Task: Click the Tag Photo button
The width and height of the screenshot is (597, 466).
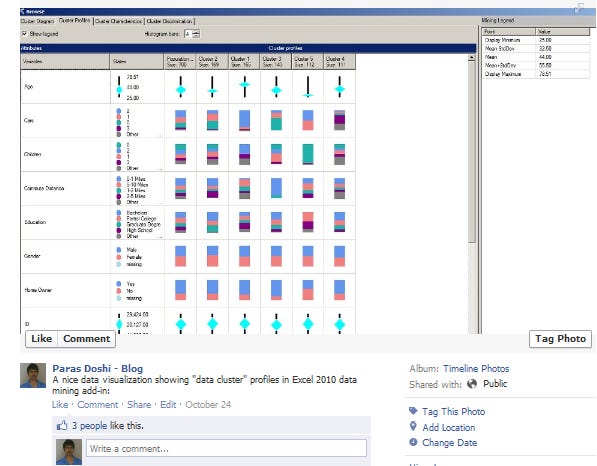Action: point(560,339)
